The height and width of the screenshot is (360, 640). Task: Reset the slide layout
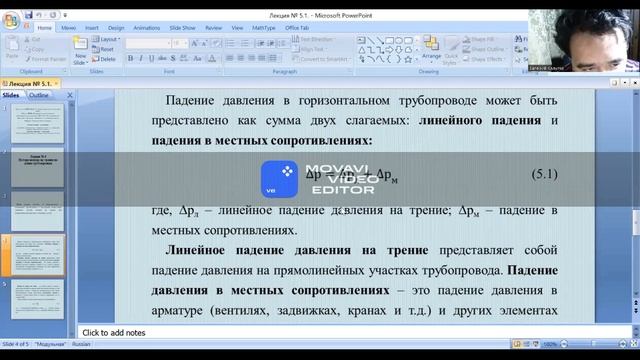103,49
